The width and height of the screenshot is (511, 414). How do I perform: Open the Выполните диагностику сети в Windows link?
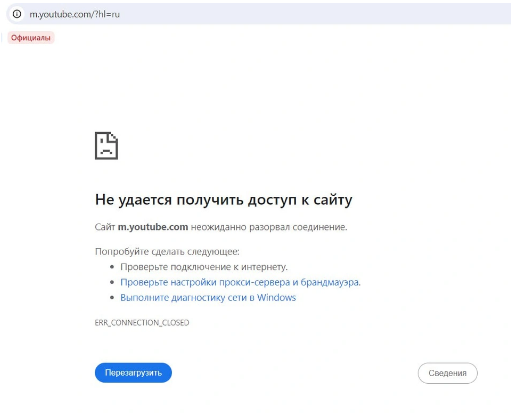pyautogui.click(x=208, y=297)
